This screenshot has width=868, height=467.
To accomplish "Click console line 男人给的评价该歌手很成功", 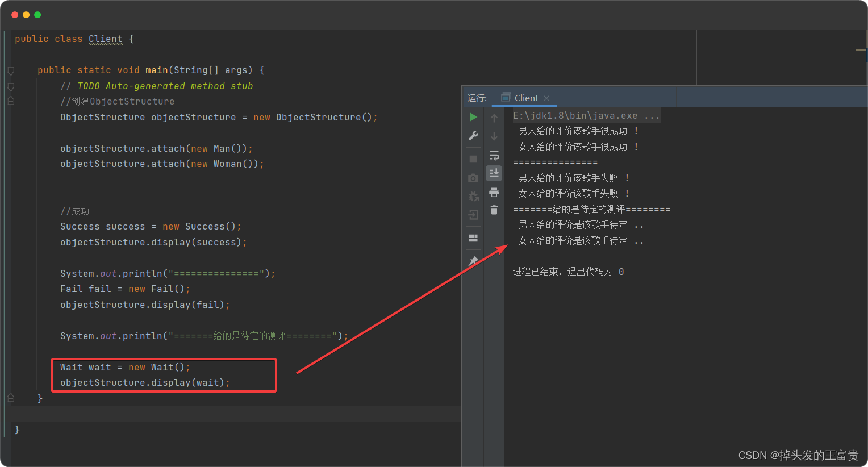I will (578, 131).
